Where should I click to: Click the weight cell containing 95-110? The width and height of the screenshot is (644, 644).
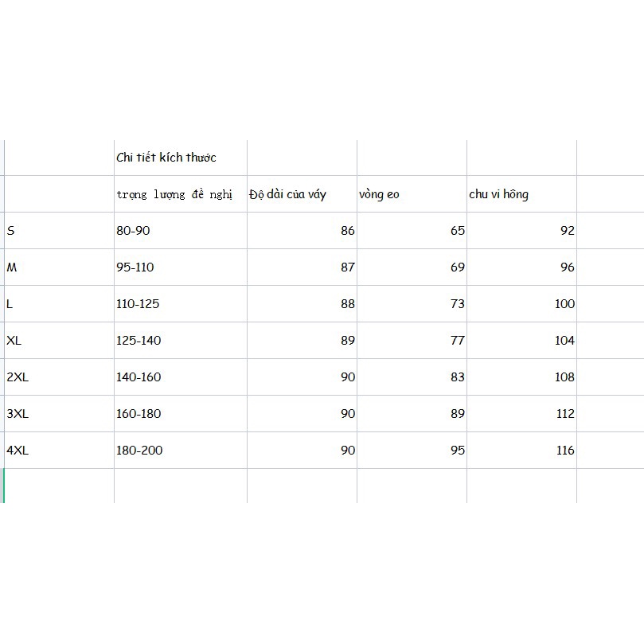[x=181, y=267]
